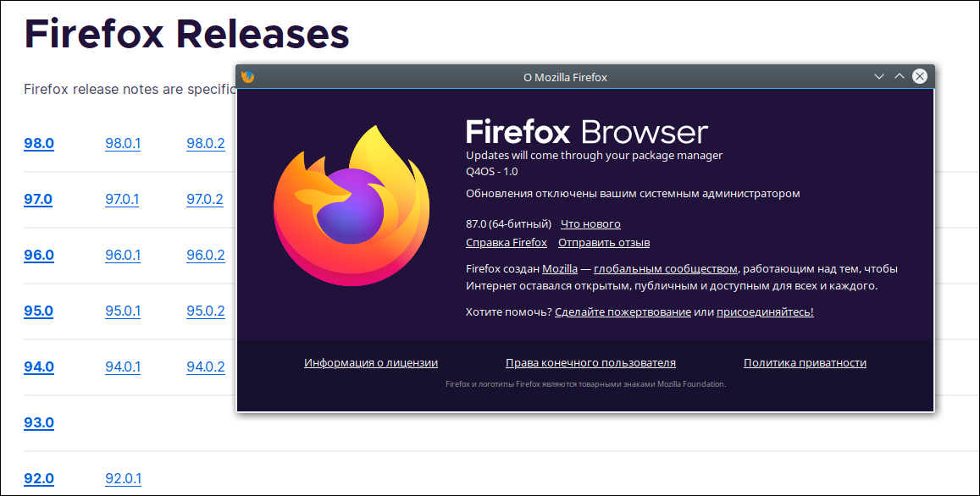Open the 98.0.2 release notes link
Screen dimensions: 980x496
pos(206,143)
